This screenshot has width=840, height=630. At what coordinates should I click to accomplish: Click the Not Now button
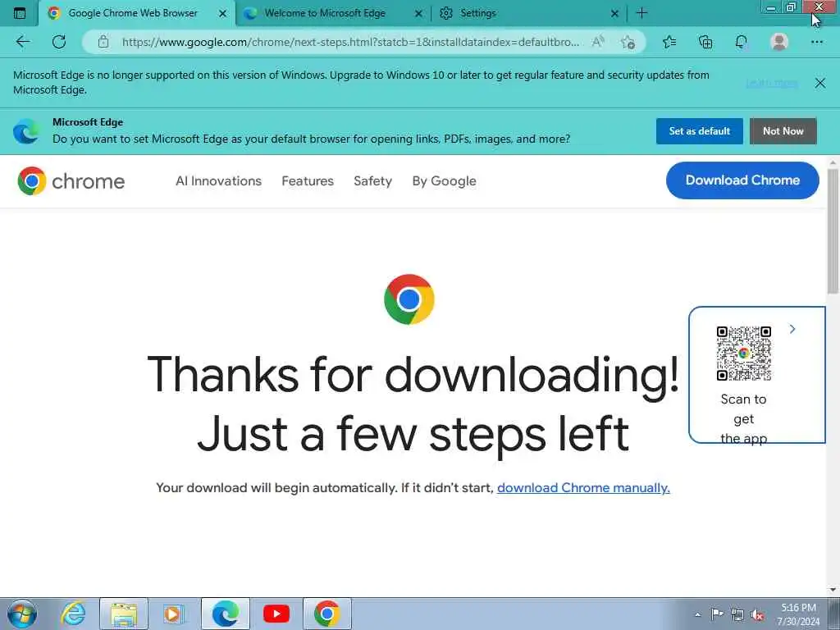[x=783, y=131]
